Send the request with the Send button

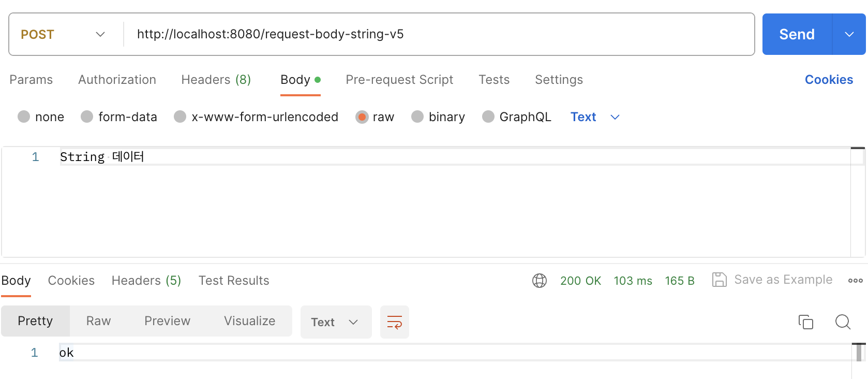coord(797,34)
